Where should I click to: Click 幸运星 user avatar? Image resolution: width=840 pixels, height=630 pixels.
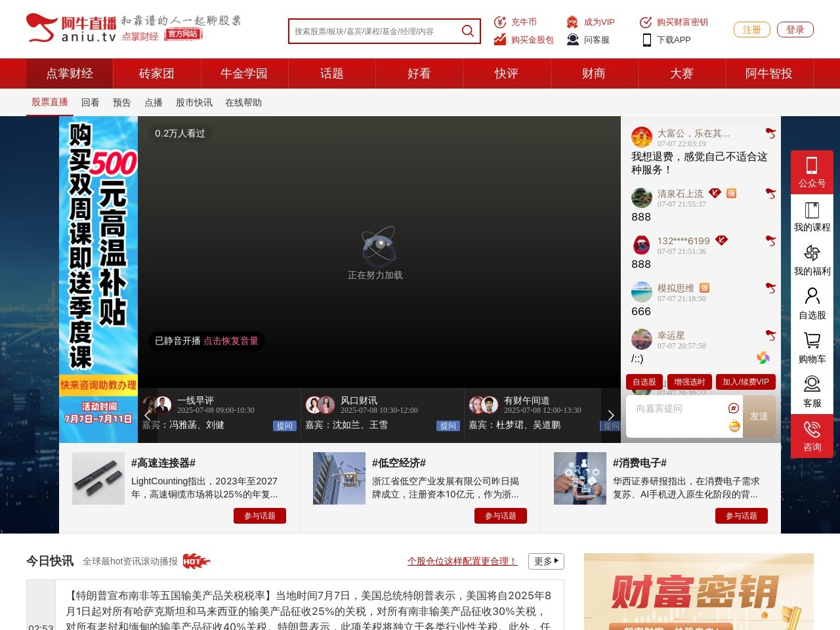642,339
